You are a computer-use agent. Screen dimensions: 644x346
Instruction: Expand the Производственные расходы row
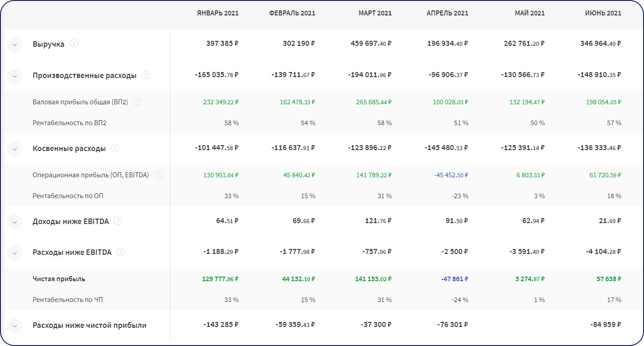(x=15, y=76)
